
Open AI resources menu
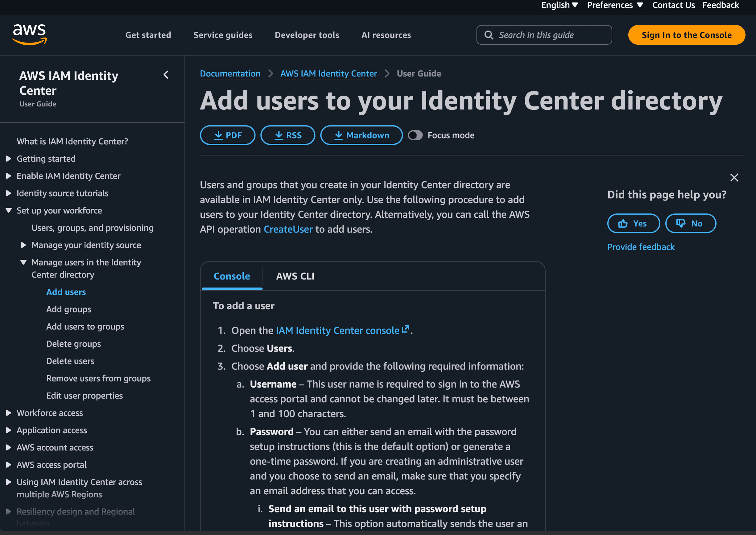tap(386, 35)
